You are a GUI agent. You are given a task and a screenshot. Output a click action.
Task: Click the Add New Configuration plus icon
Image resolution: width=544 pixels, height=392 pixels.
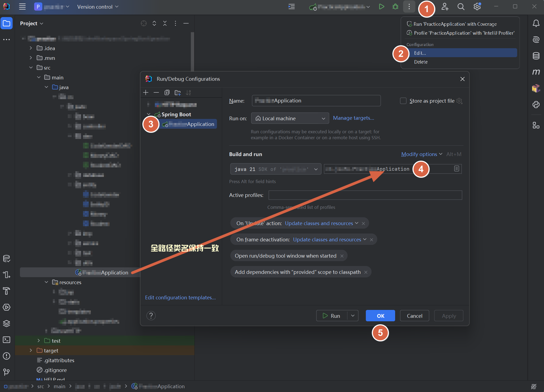click(x=146, y=93)
